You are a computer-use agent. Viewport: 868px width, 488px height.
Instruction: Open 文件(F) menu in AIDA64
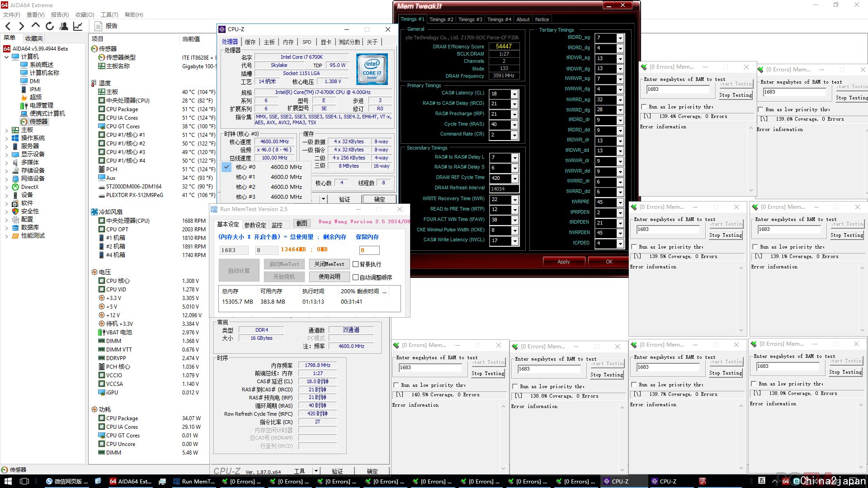tap(12, 14)
